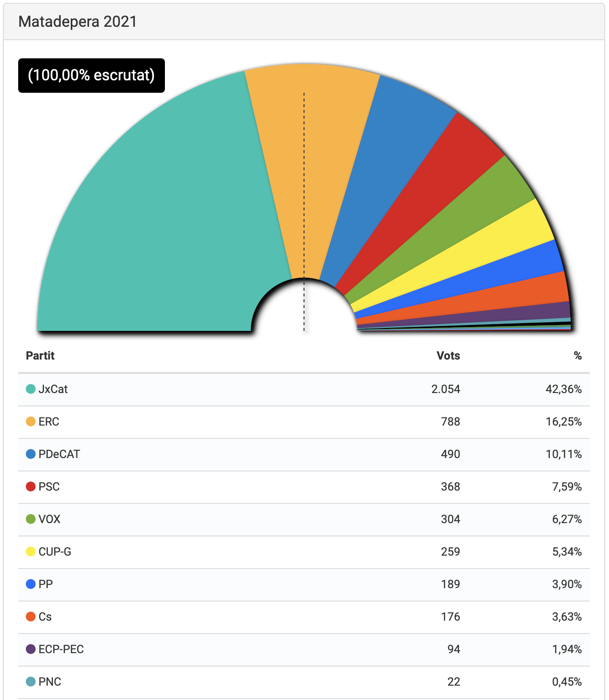Click the Matadepera 2021 panel title
Screen dimensions: 609x700
77,22
